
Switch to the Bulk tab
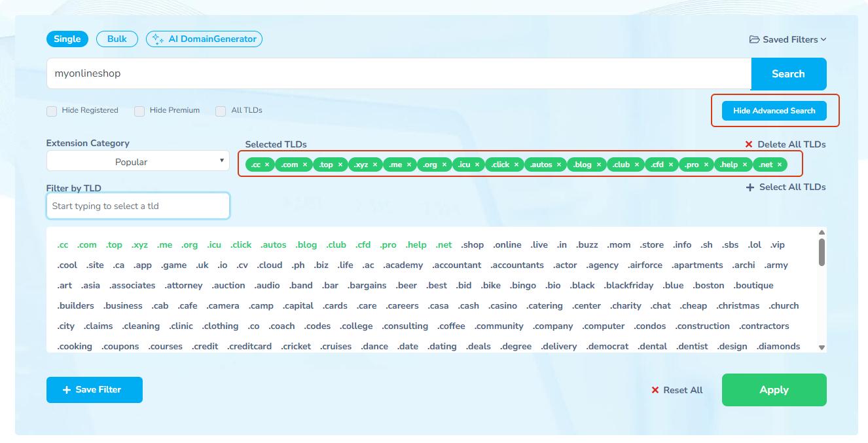pos(117,39)
